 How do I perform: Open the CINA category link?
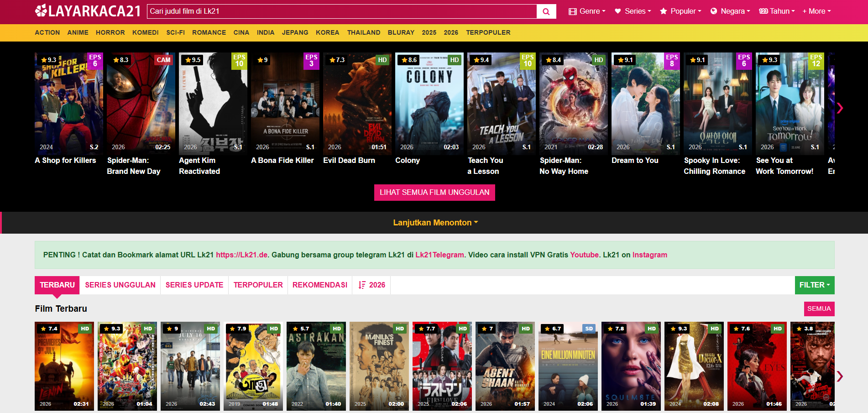coord(241,33)
